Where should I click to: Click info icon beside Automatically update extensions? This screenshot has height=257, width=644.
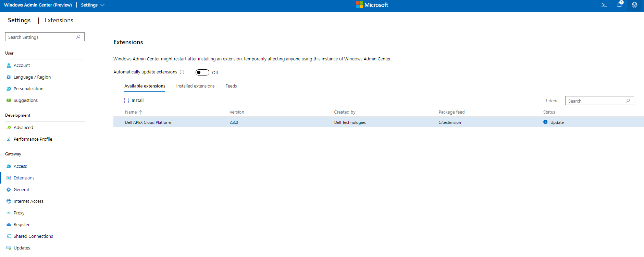click(x=182, y=72)
